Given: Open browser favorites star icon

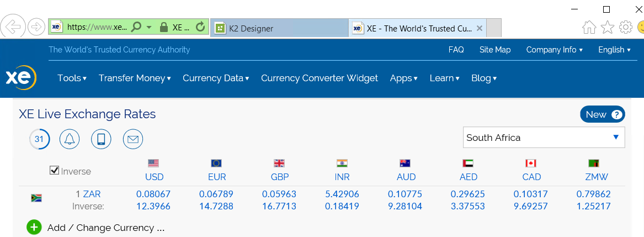Looking at the screenshot, I should (x=607, y=27).
